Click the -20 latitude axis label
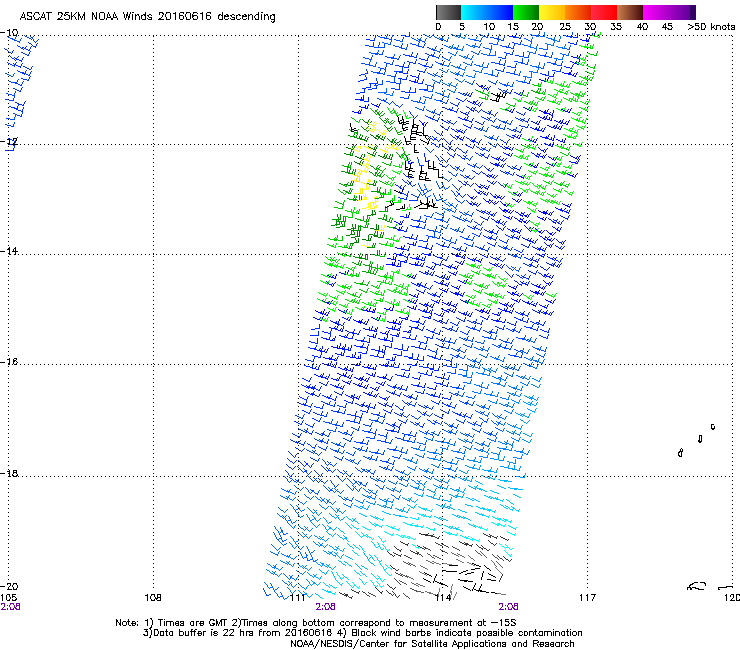 [x=9, y=586]
